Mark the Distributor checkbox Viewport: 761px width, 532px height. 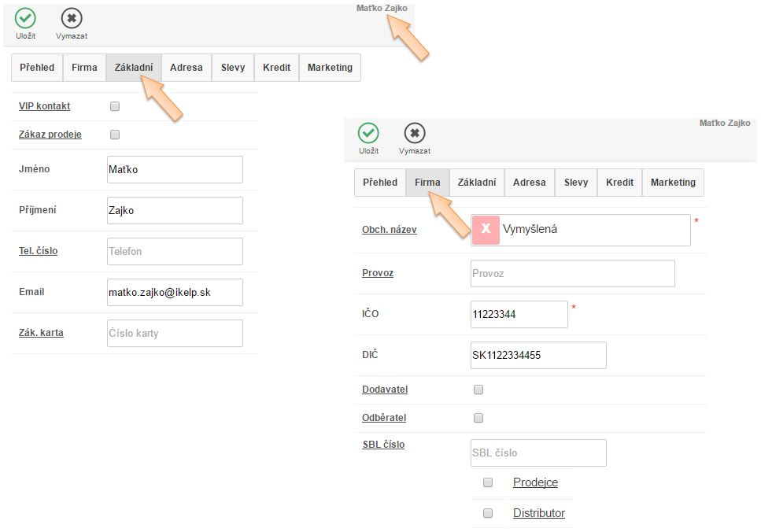click(x=488, y=513)
